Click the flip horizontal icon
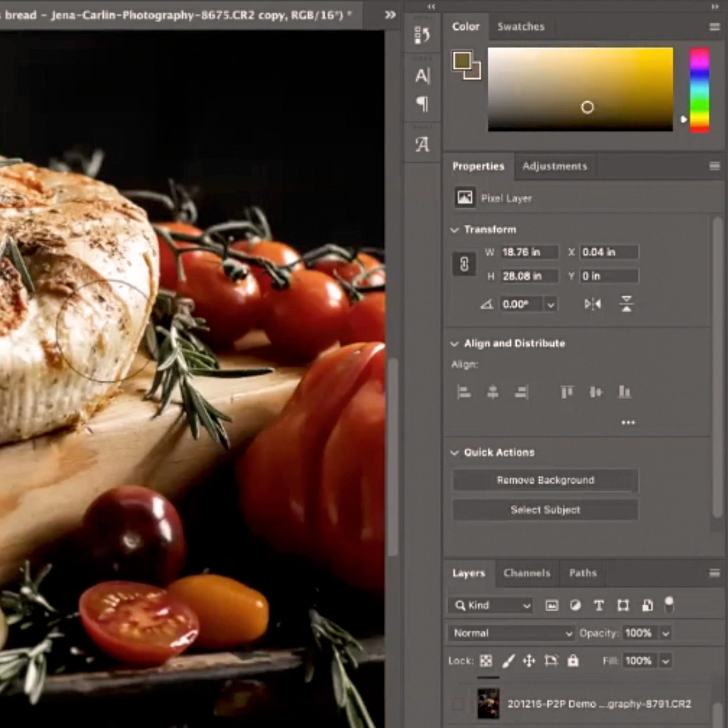The width and height of the screenshot is (728, 728). coord(593,304)
